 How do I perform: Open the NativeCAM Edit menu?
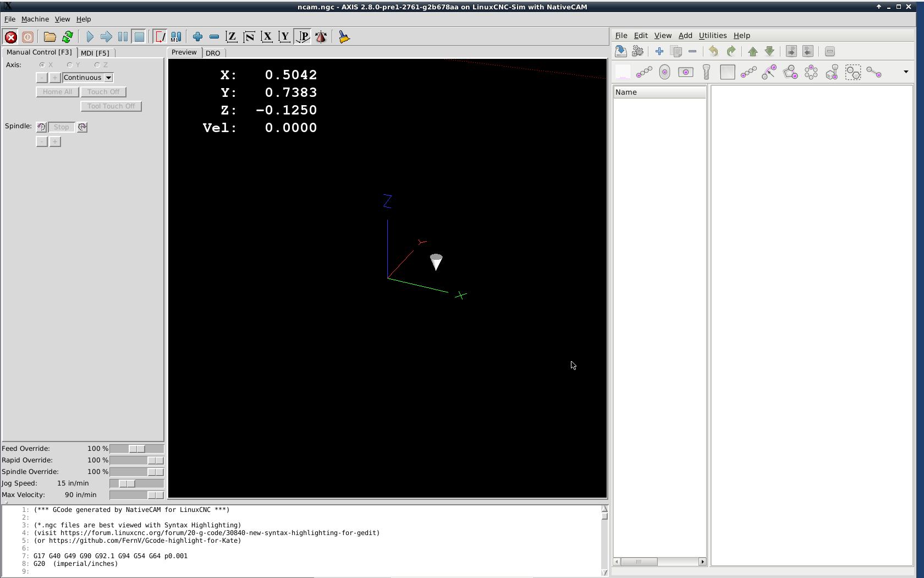[641, 35]
